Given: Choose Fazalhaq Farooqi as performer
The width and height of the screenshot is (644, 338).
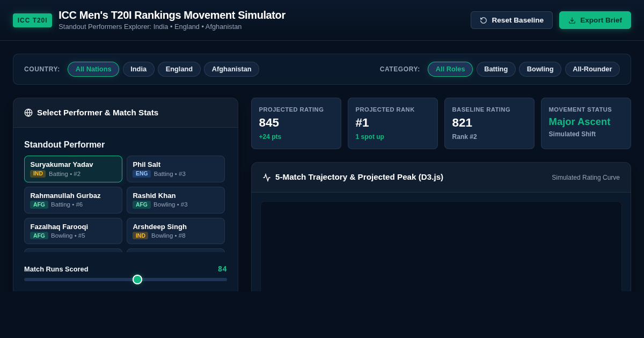Looking at the screenshot, I should [x=73, y=231].
